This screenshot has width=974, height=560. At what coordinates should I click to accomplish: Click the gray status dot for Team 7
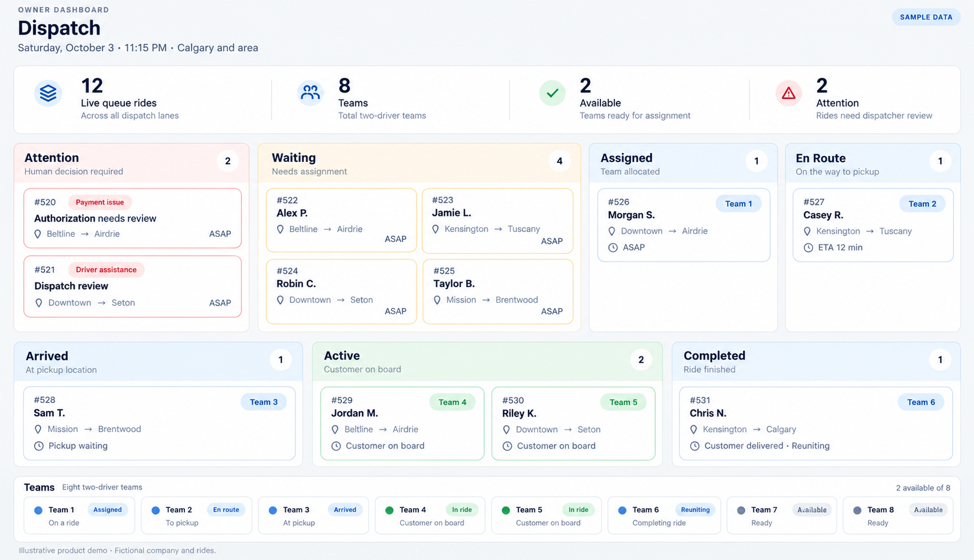point(741,510)
